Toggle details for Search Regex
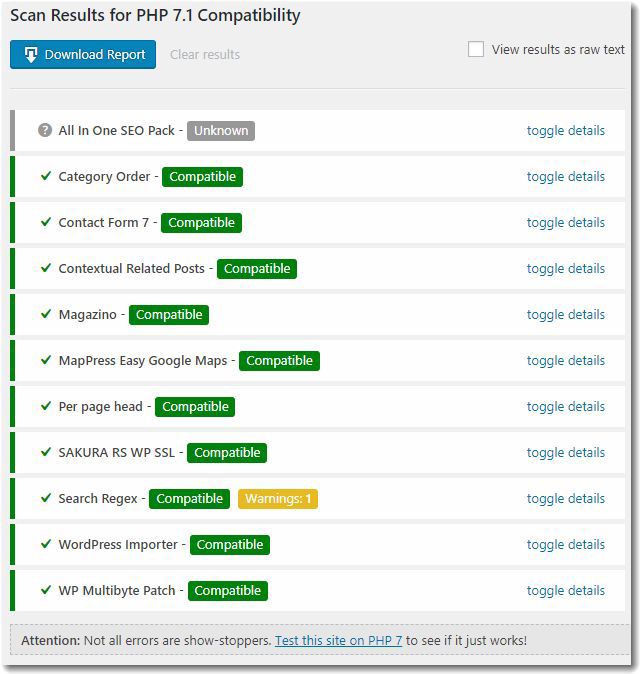 click(x=566, y=499)
